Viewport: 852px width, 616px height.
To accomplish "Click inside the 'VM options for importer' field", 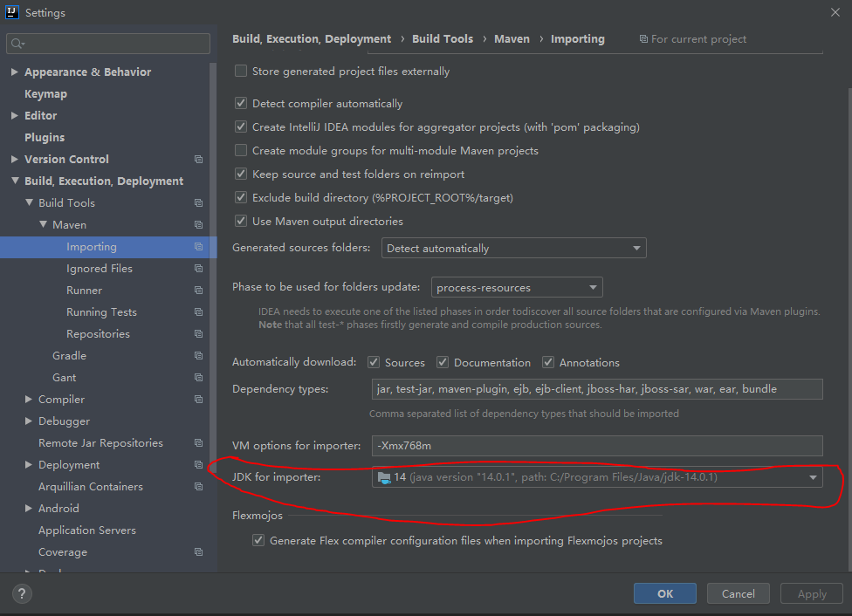I will point(597,445).
